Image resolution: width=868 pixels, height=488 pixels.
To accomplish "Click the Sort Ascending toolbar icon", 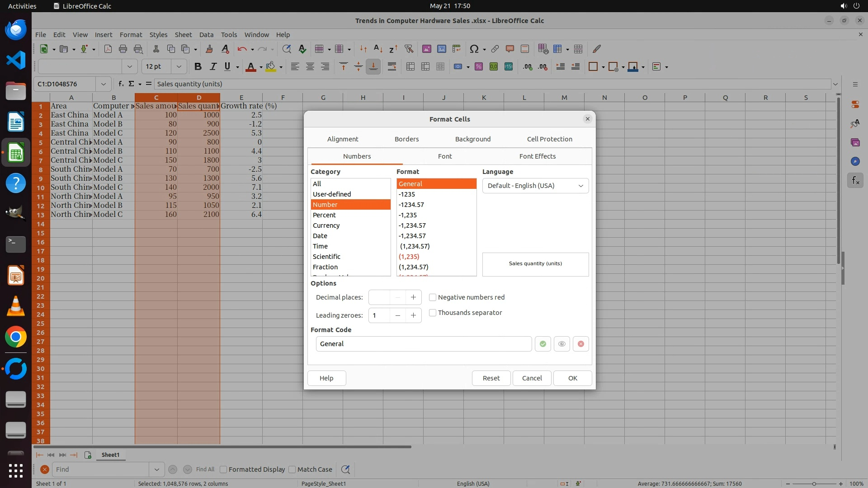I will 378,49.
